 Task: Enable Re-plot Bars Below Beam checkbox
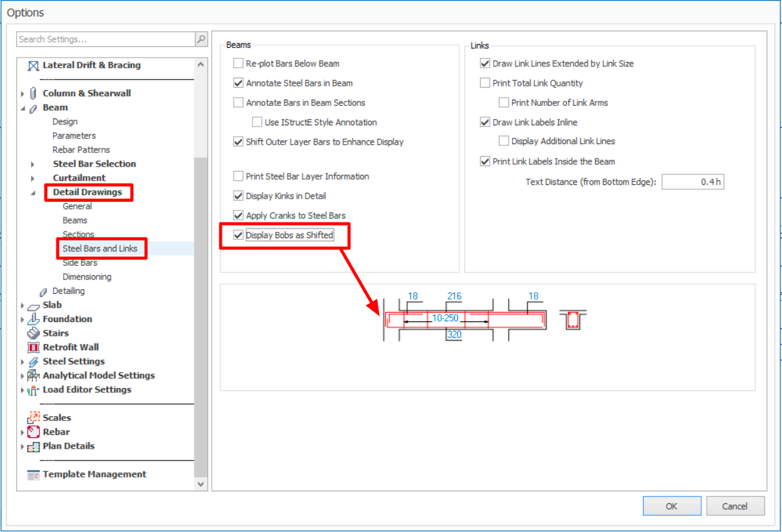coord(238,63)
